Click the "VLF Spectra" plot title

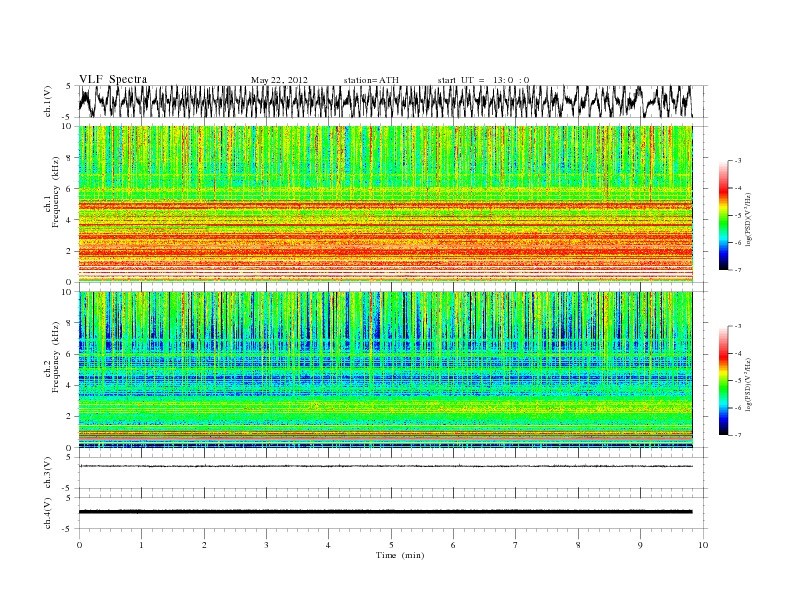[113, 79]
